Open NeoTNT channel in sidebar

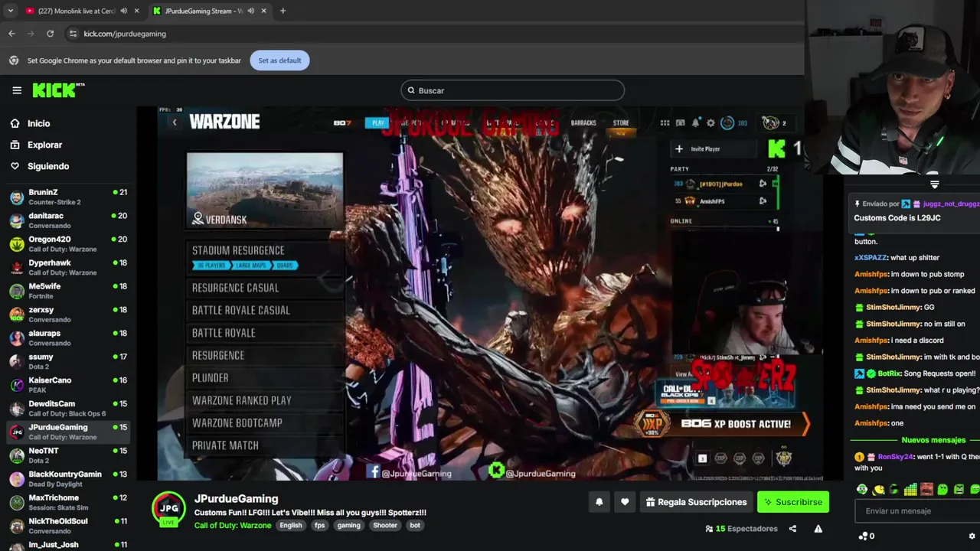[67, 455]
